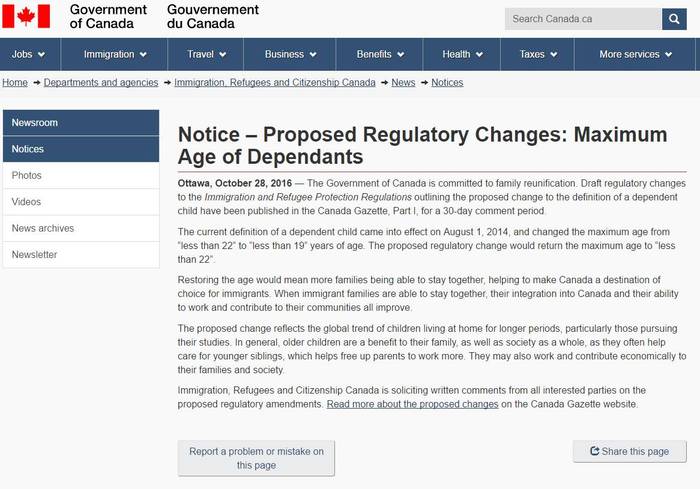The height and width of the screenshot is (489, 700).
Task: Click Report a problem or mistake button
Action: pos(256,458)
